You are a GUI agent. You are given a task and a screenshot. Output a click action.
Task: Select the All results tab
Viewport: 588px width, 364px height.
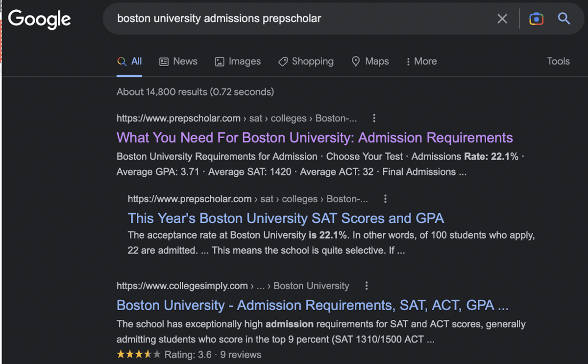(x=129, y=61)
